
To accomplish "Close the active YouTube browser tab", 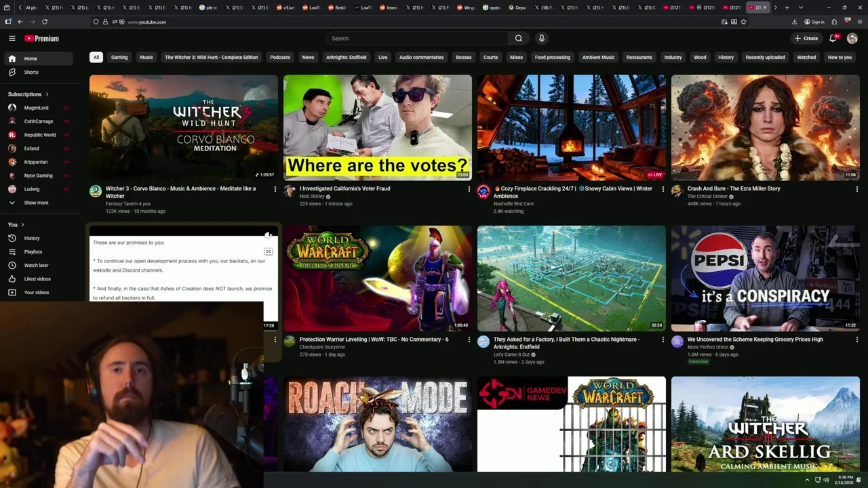I will [765, 7].
